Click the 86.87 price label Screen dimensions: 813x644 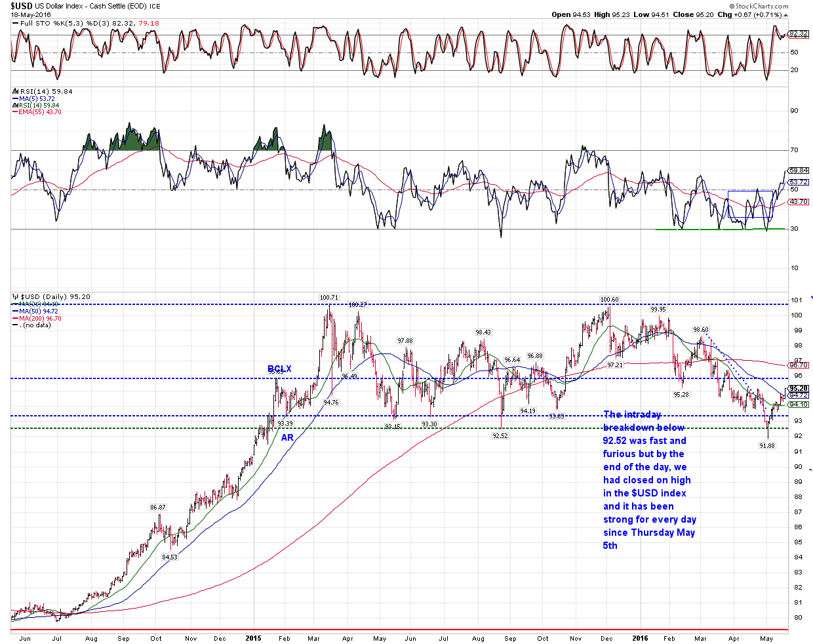[x=158, y=508]
